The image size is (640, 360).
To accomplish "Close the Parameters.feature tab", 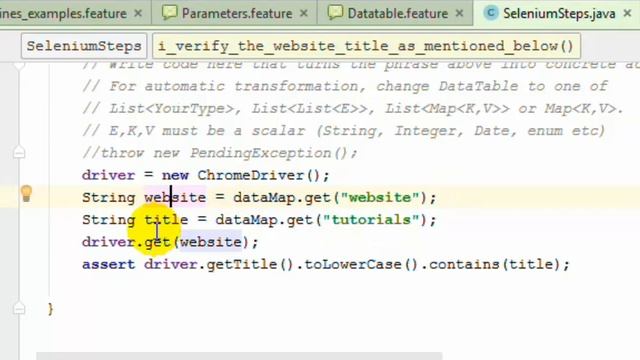I will [304, 13].
